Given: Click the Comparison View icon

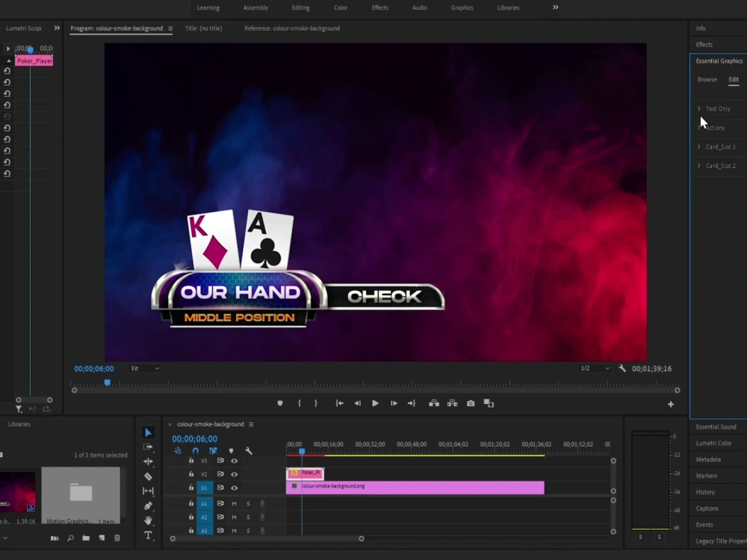Looking at the screenshot, I should tap(489, 403).
